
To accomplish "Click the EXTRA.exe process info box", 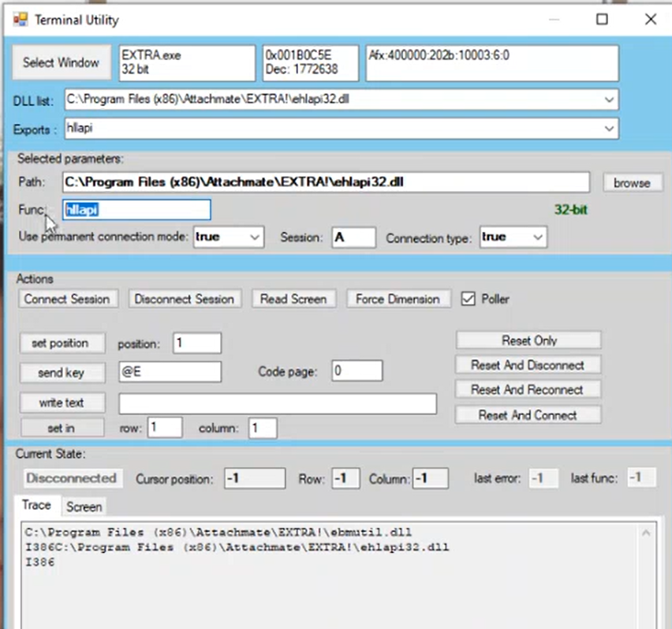I will 187,63.
